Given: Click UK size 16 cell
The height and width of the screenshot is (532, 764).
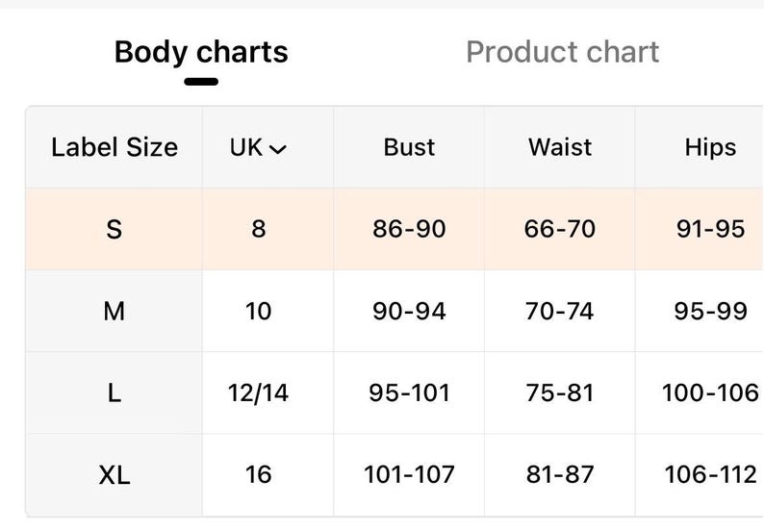Looking at the screenshot, I should coord(259,475).
